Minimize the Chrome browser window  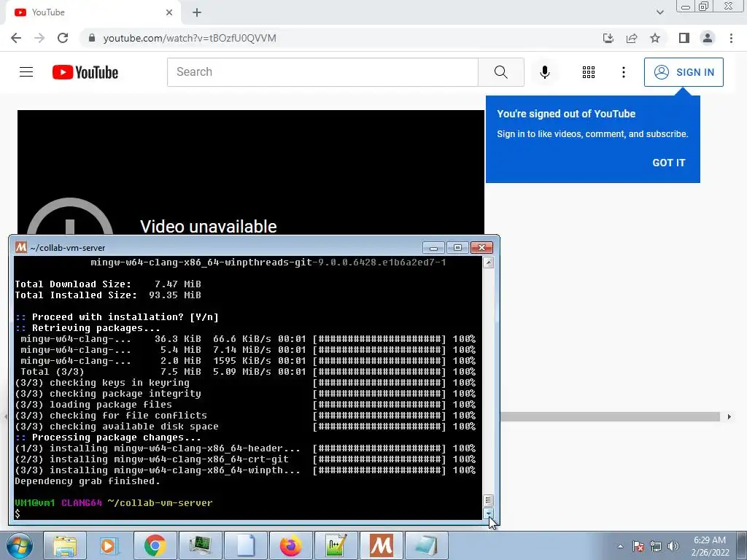686,7
